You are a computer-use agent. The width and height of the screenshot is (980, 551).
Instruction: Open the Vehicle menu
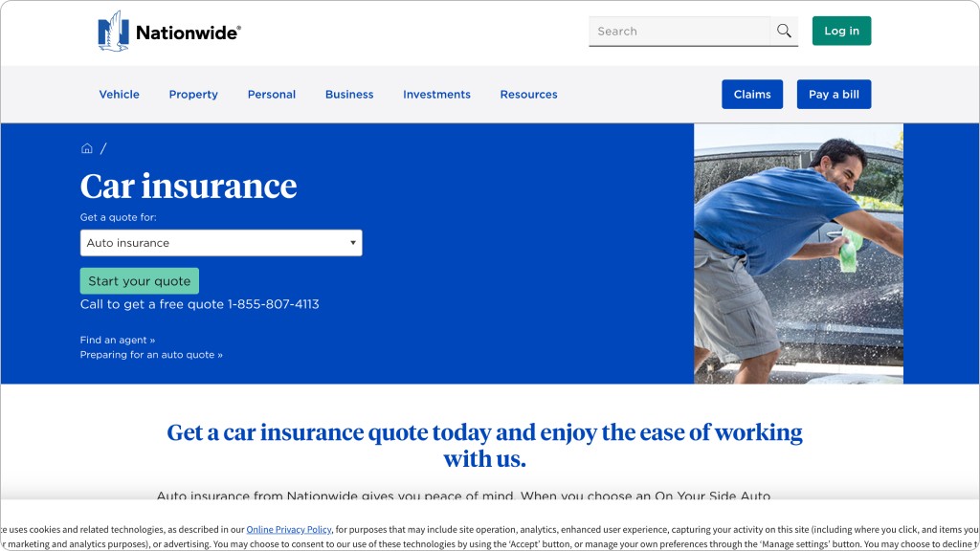tap(120, 95)
